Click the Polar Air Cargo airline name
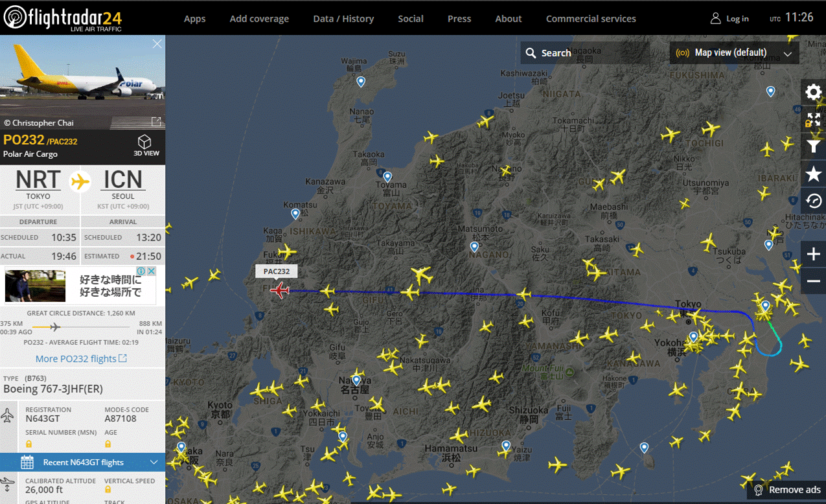Image resolution: width=826 pixels, height=504 pixels. click(x=30, y=154)
